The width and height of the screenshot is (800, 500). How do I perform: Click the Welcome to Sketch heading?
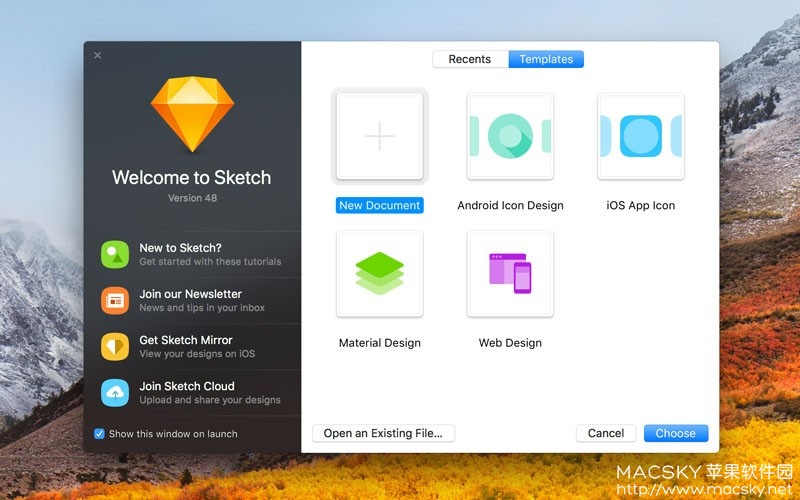pos(192,178)
